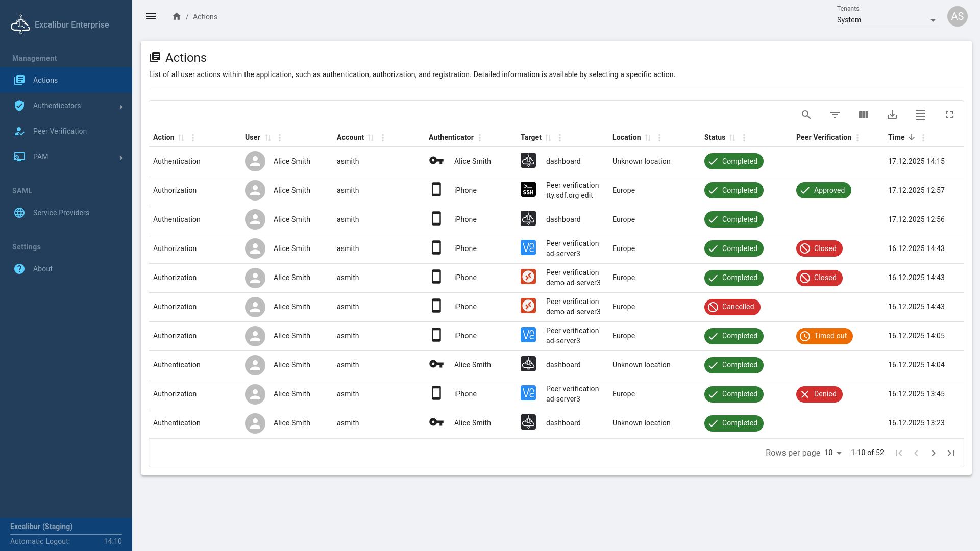Click the filter list icon

click(x=835, y=115)
